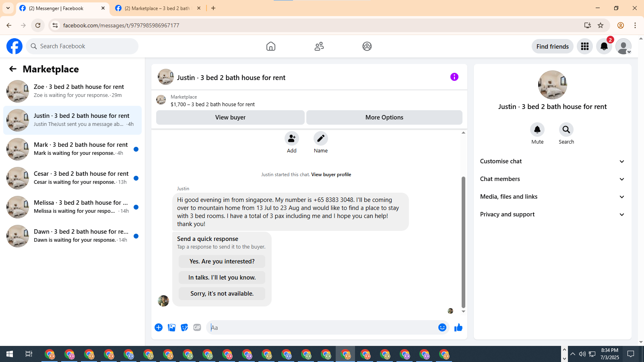Viewport: 644px width, 362px height.
Task: Send a thumbs-up like
Action: (458, 327)
